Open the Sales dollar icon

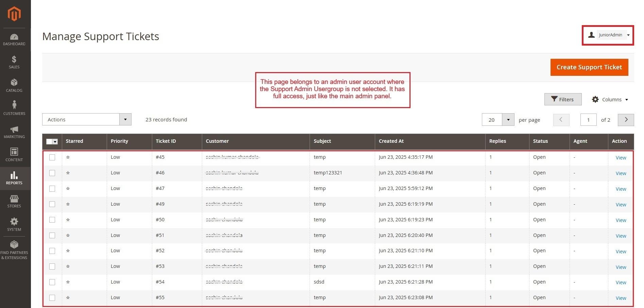click(x=14, y=59)
